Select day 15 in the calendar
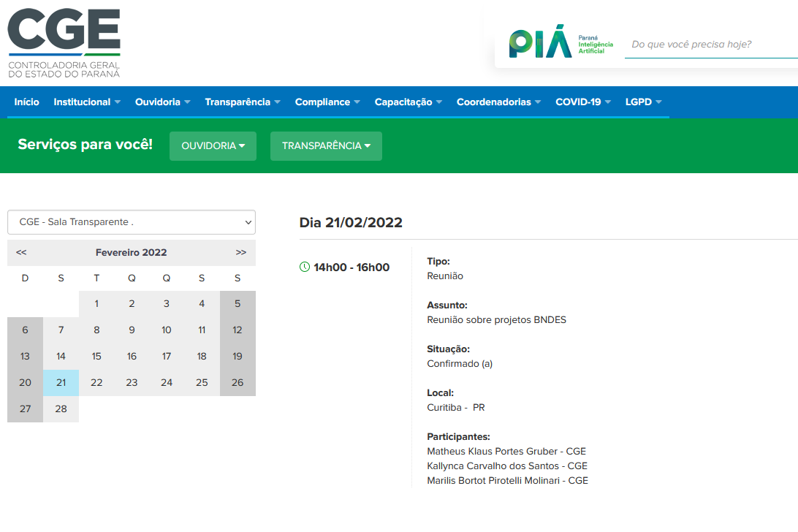Viewport: 798px width, 532px height. [96, 357]
